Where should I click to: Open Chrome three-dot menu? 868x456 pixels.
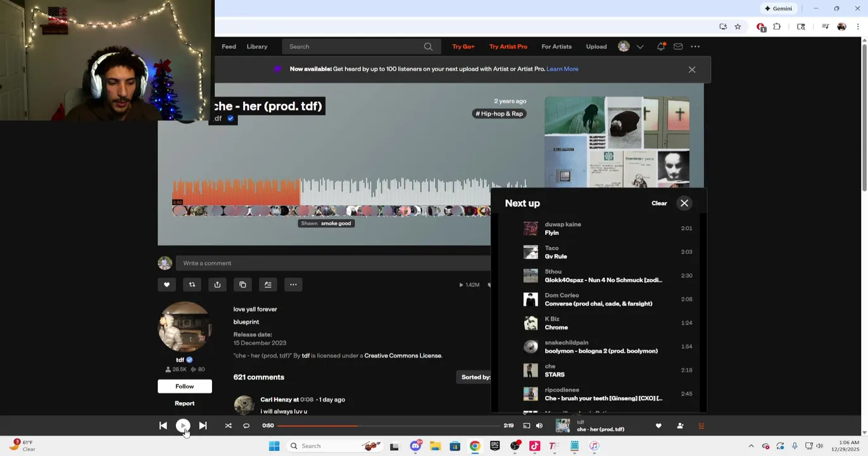(858, 27)
